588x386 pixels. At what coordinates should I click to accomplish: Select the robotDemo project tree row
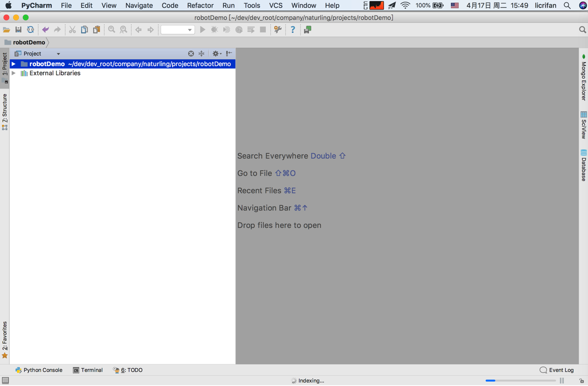tap(123, 64)
